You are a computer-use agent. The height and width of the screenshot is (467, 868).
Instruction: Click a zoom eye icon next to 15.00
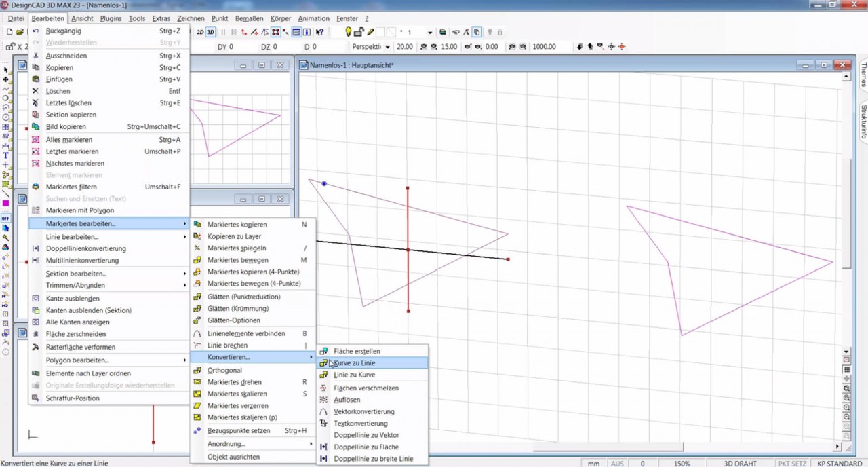tap(425, 47)
